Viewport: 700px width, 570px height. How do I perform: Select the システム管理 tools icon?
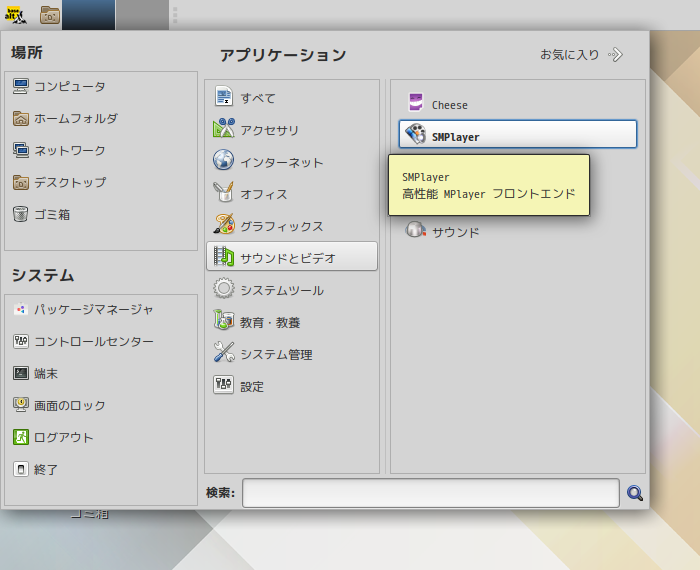[x=223, y=352]
